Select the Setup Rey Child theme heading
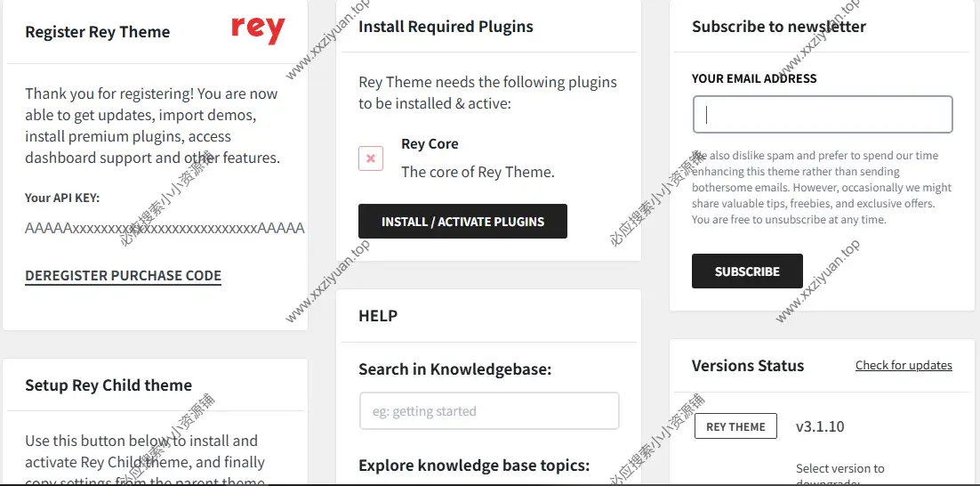The height and width of the screenshot is (486, 980). click(x=108, y=385)
